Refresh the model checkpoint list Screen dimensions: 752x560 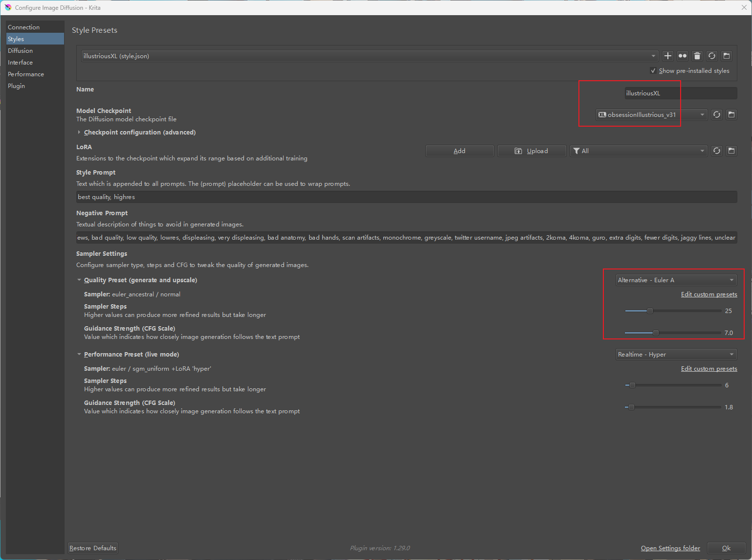tap(717, 114)
